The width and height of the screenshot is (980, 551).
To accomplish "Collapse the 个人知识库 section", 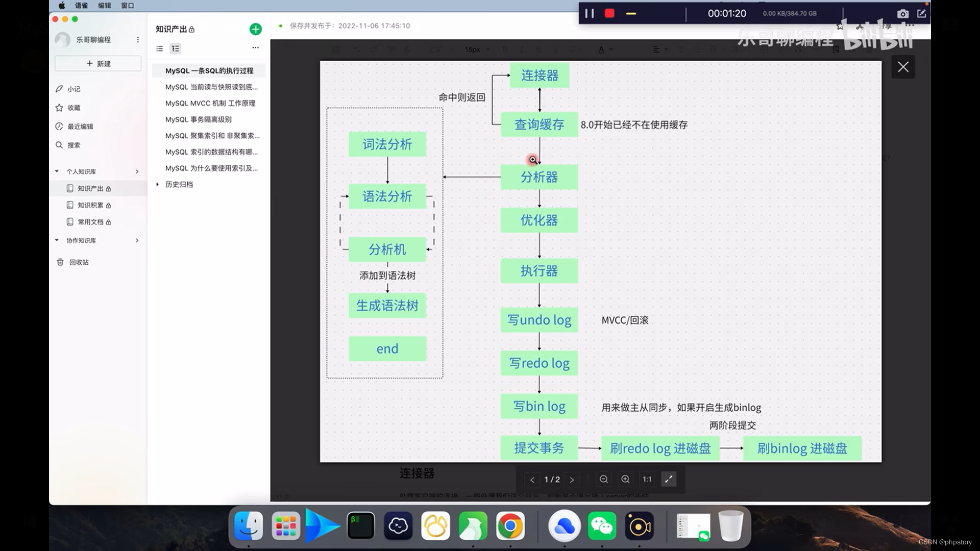I will pyautogui.click(x=57, y=171).
